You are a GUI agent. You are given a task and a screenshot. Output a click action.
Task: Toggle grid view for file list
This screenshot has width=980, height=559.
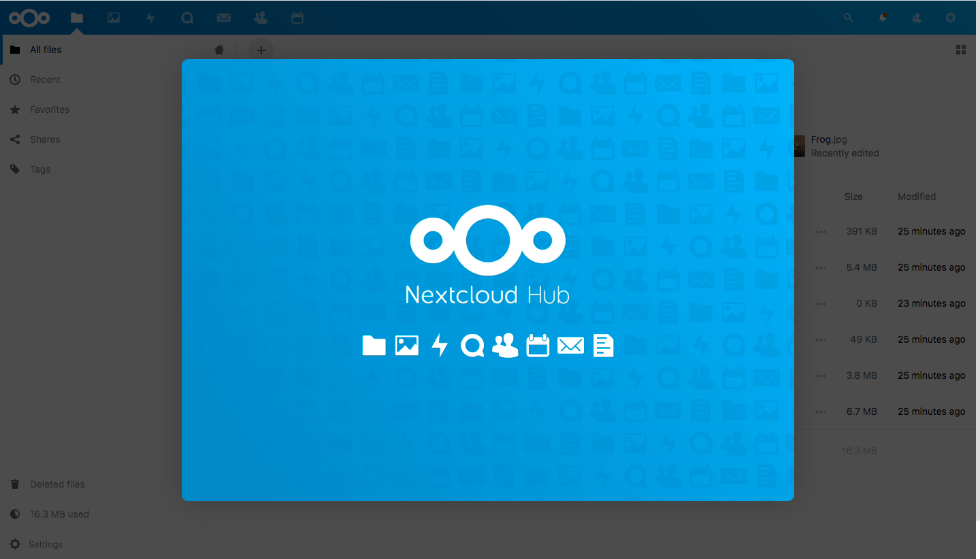point(961,50)
